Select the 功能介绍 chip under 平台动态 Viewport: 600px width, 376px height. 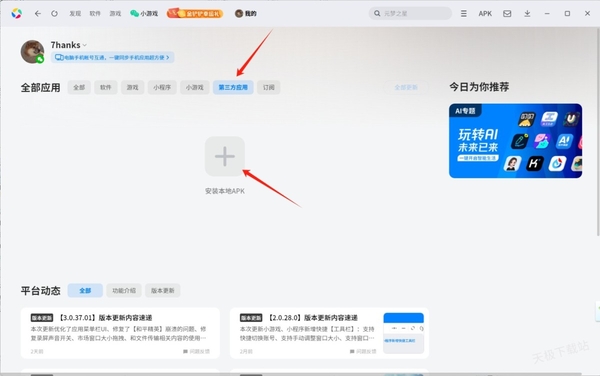pyautogui.click(x=124, y=290)
